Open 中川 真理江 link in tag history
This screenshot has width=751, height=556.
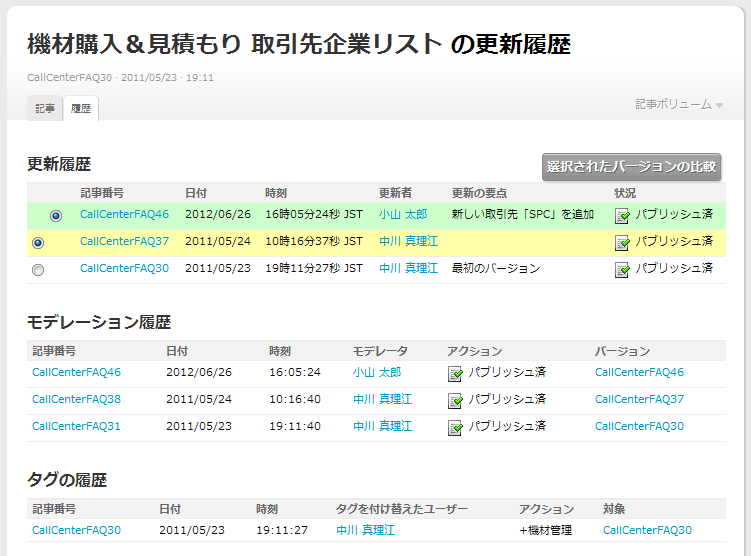(x=365, y=530)
